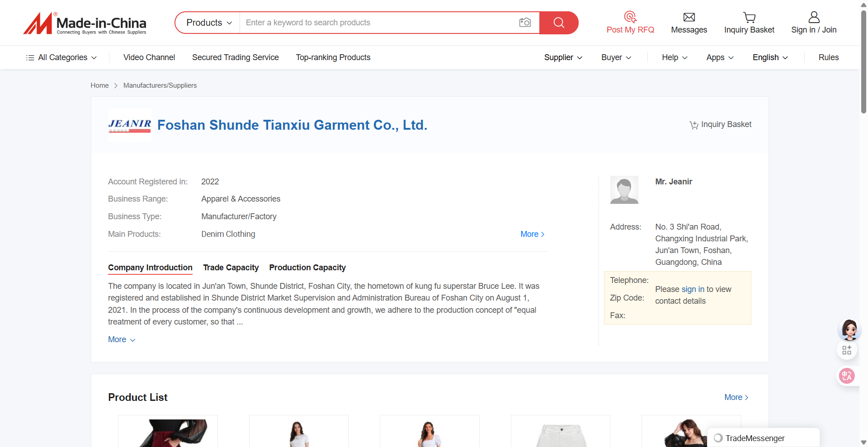Open the customer service avatar widget
868x447 pixels.
click(x=849, y=329)
